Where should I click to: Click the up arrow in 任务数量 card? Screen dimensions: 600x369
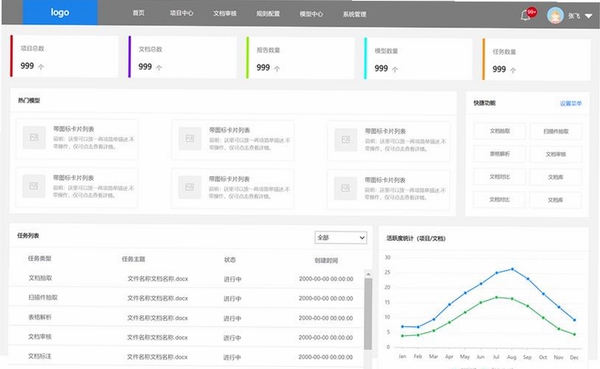pyautogui.click(x=513, y=70)
